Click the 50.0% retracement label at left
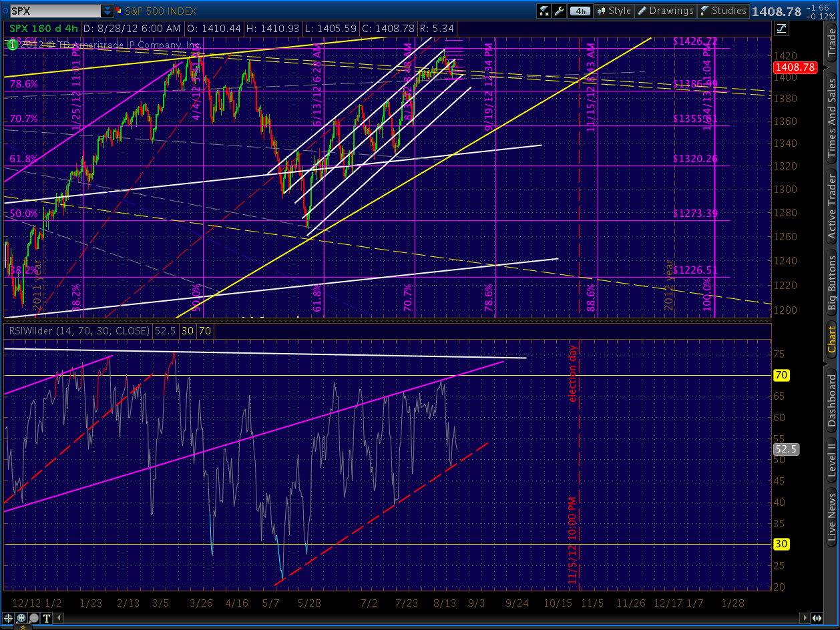Viewport: 840px width, 630px height. click(x=23, y=214)
